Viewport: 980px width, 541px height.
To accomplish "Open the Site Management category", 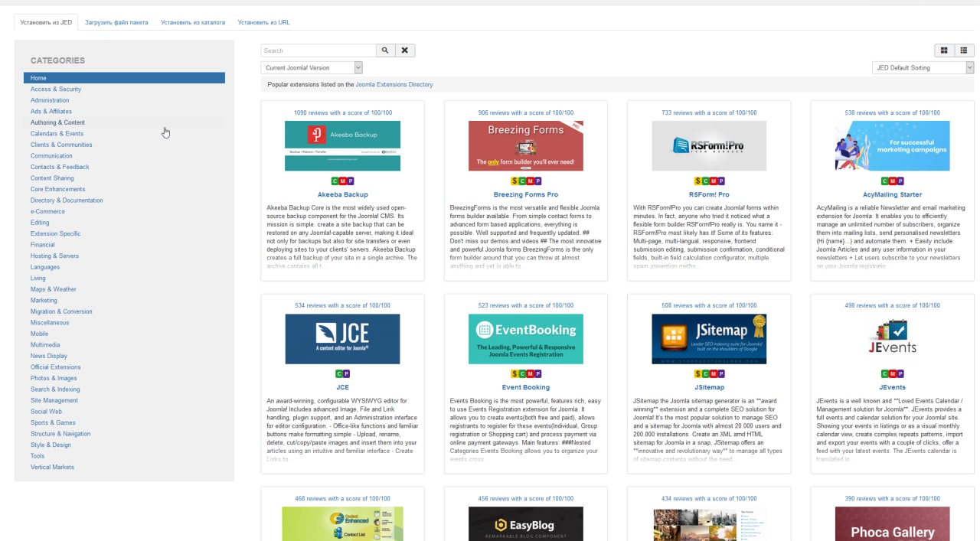I will (x=54, y=400).
